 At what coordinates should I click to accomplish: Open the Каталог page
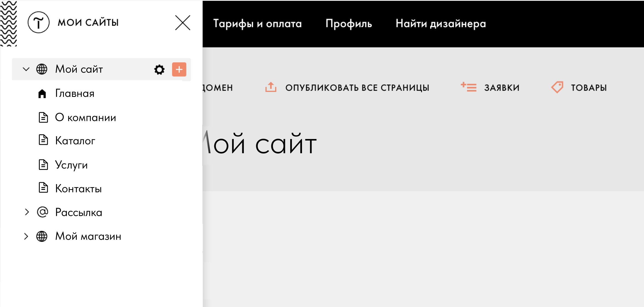click(75, 141)
